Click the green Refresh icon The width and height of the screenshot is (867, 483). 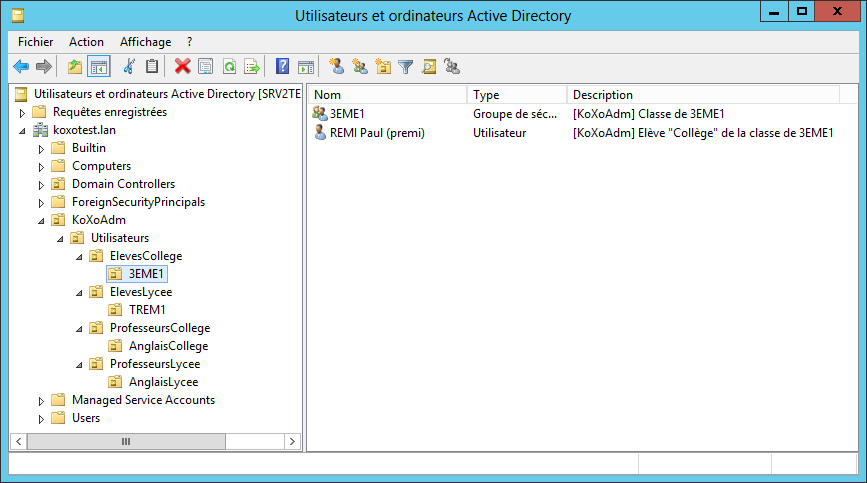pyautogui.click(x=229, y=67)
